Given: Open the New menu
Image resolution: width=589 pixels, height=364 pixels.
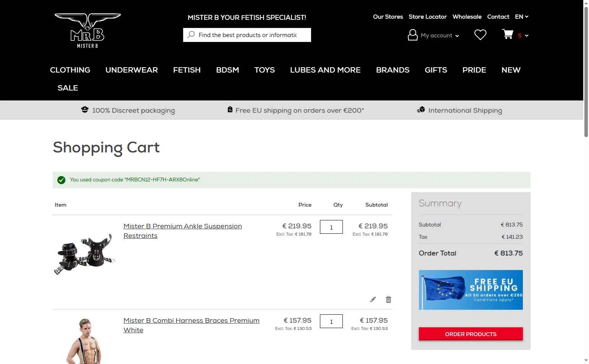Looking at the screenshot, I should tap(511, 70).
